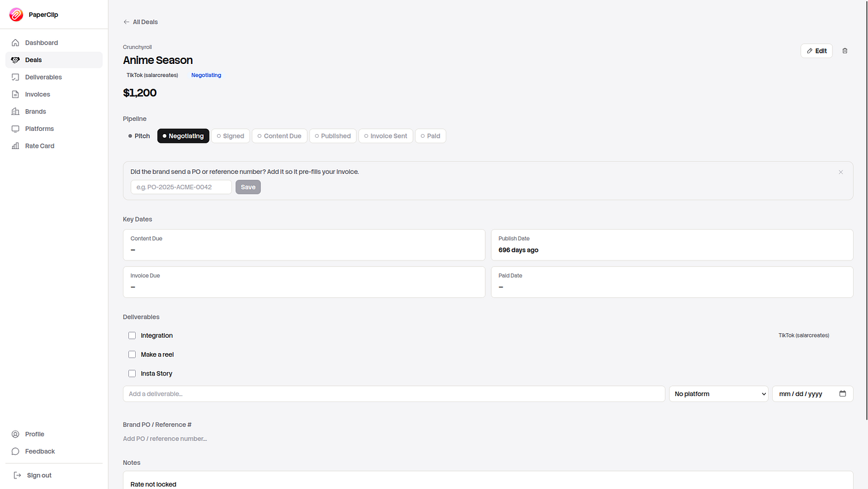This screenshot has width=868, height=489.
Task: Open the No platform dropdown
Action: coord(719,394)
